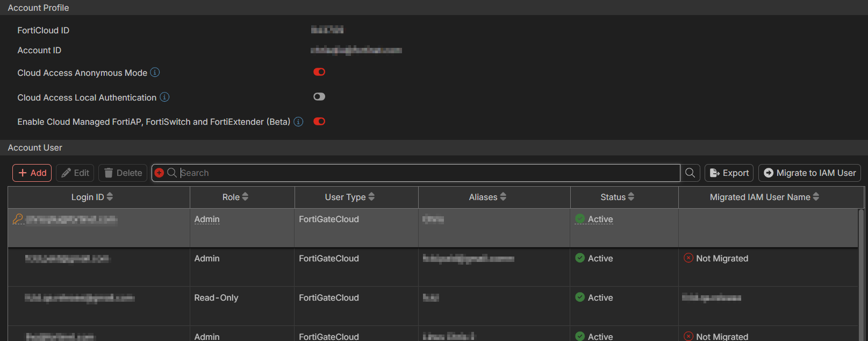The height and width of the screenshot is (341, 868).
Task: Sort table by Login ID column
Action: (x=92, y=197)
